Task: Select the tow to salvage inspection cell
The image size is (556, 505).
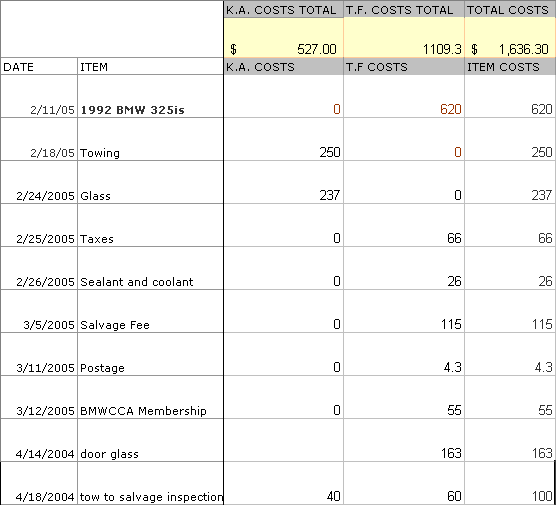Action: 150,483
